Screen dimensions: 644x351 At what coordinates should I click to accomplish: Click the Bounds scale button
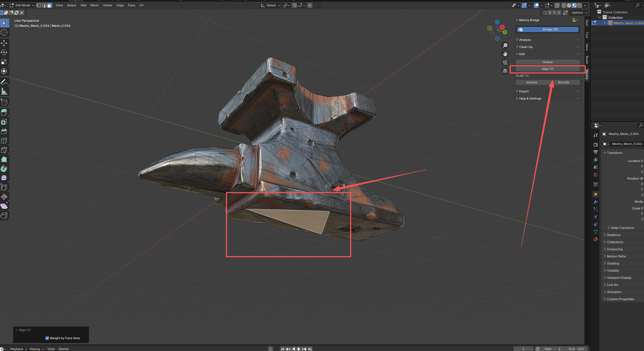pos(563,82)
